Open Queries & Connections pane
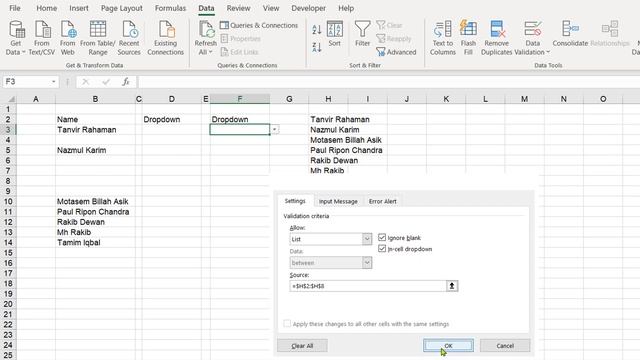This screenshot has height=360, width=640. [259, 25]
